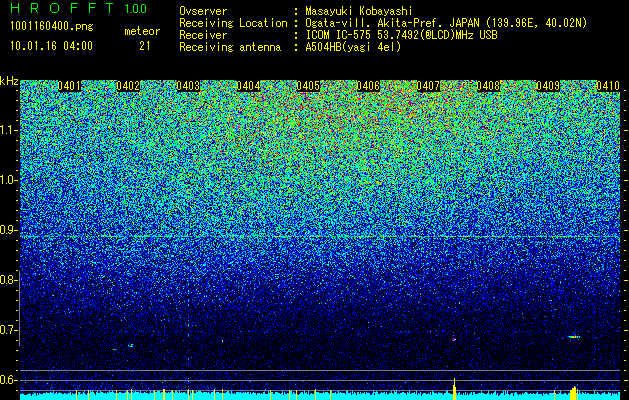The image size is (629, 400).
Task: Click the Ogata-vill. Akita-Pref. JAPAN location text
Action: [x=446, y=23]
